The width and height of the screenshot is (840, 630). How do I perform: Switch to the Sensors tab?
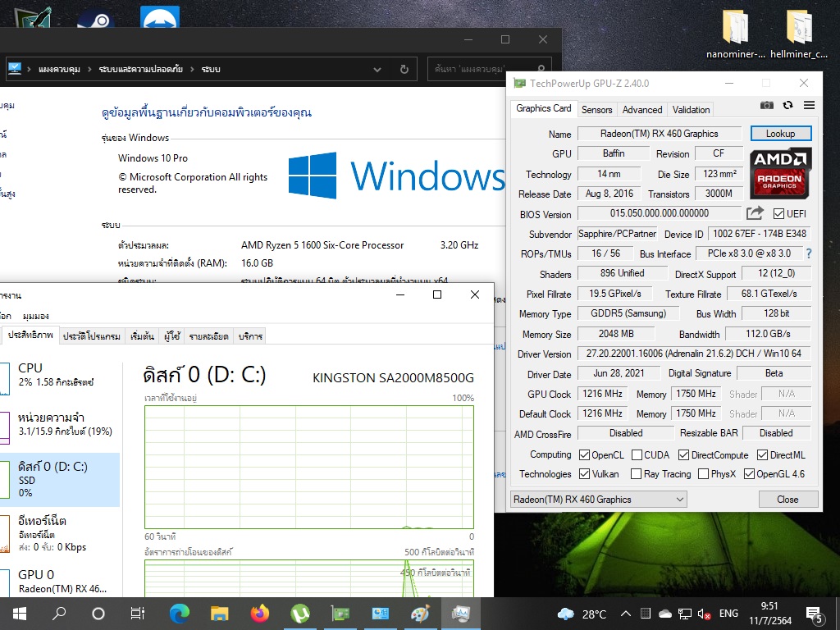tap(597, 110)
